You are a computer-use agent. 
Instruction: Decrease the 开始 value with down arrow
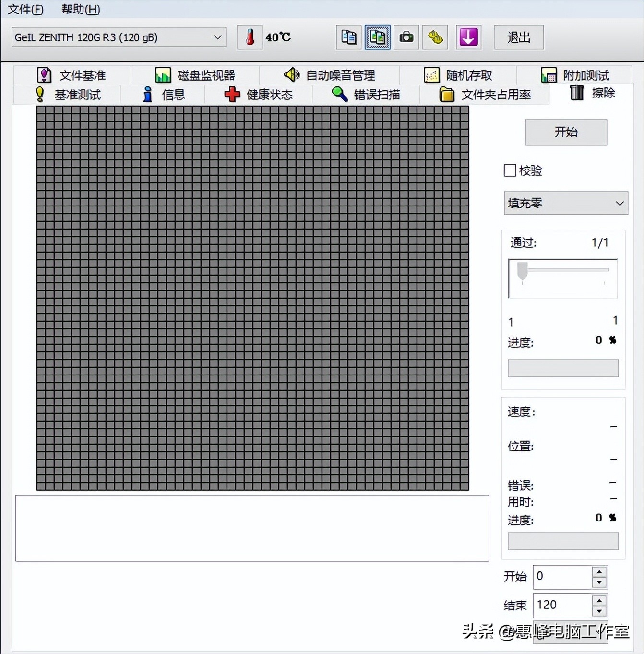(599, 582)
